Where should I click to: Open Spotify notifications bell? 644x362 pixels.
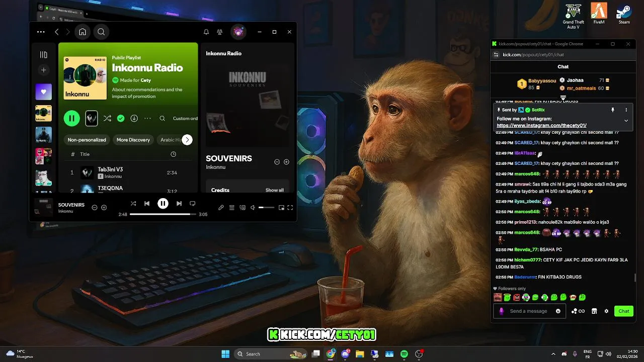(206, 32)
